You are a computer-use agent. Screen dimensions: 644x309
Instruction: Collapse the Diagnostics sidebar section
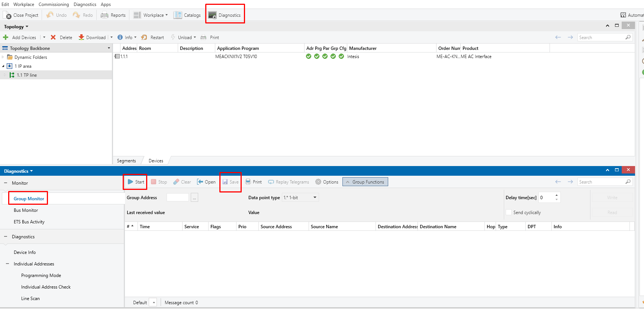click(6, 237)
